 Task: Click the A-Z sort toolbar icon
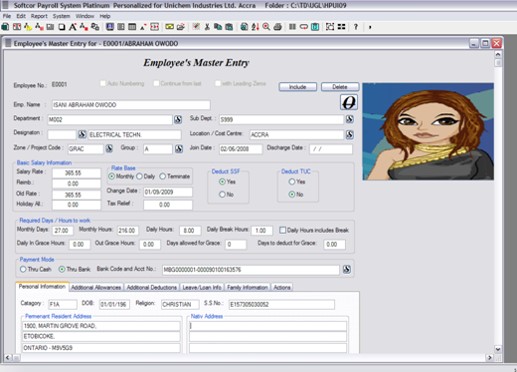tap(255, 27)
